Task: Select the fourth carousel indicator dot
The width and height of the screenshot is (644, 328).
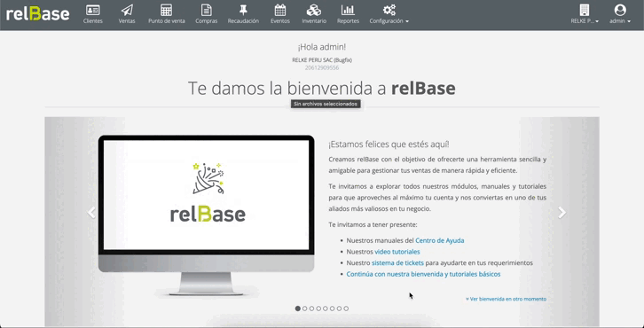Action: point(318,308)
